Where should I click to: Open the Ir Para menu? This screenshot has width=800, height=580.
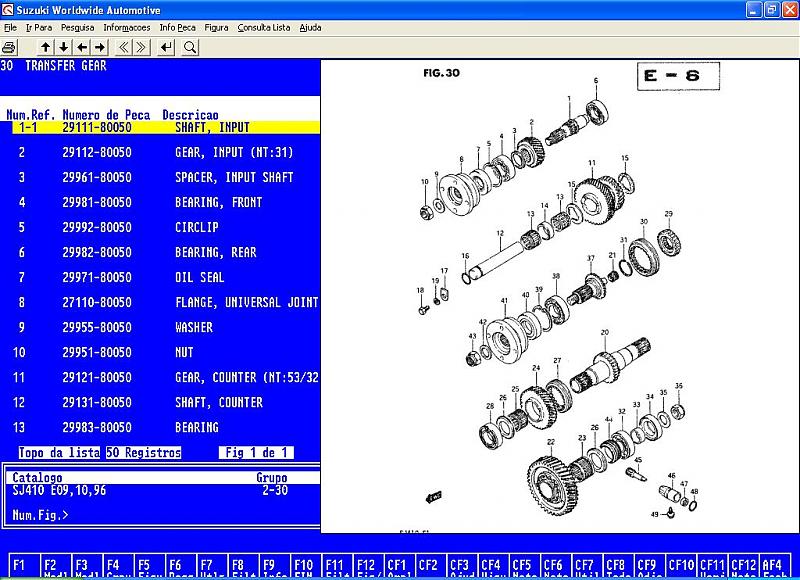[x=39, y=28]
